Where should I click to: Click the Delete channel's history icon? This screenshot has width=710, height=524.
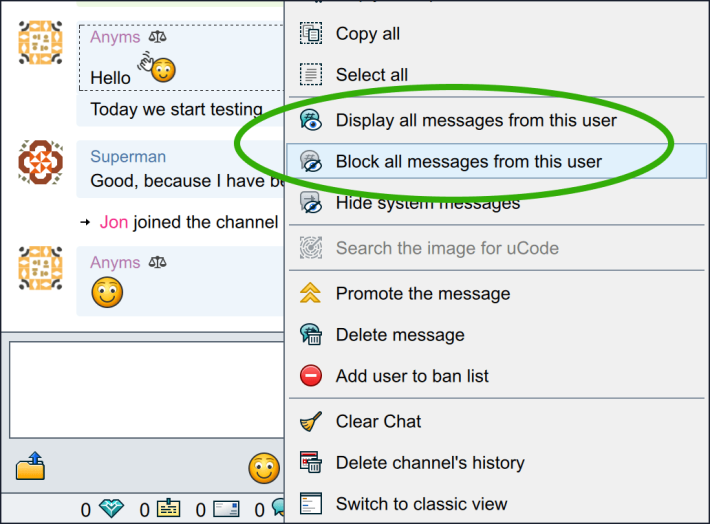[311, 462]
